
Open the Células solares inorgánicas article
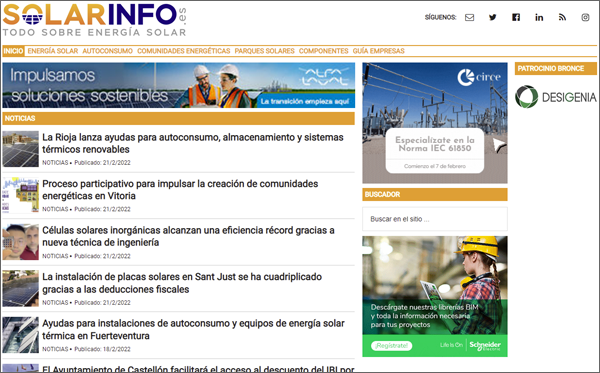[188, 236]
